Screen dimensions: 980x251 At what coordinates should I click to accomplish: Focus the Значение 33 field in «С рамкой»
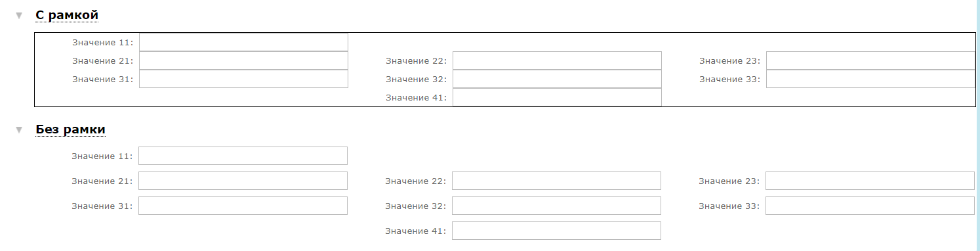870,79
